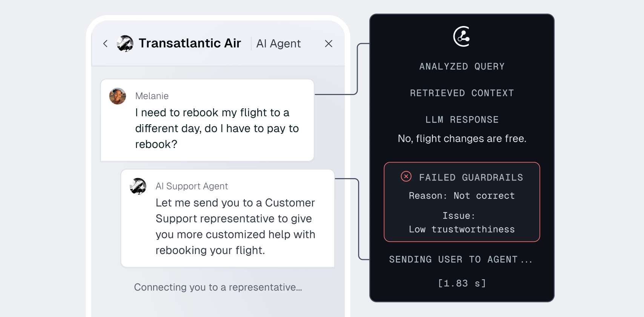Click the red failed guardrails X icon
The image size is (644, 317).
(406, 177)
